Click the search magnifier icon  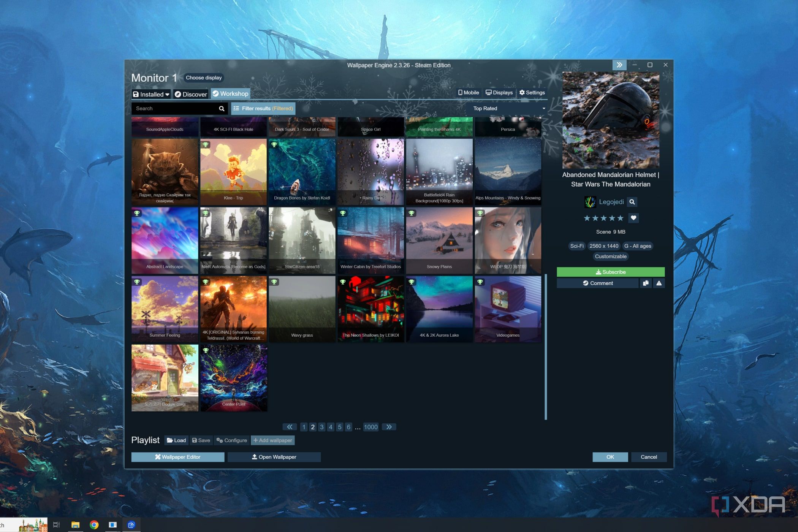222,109
